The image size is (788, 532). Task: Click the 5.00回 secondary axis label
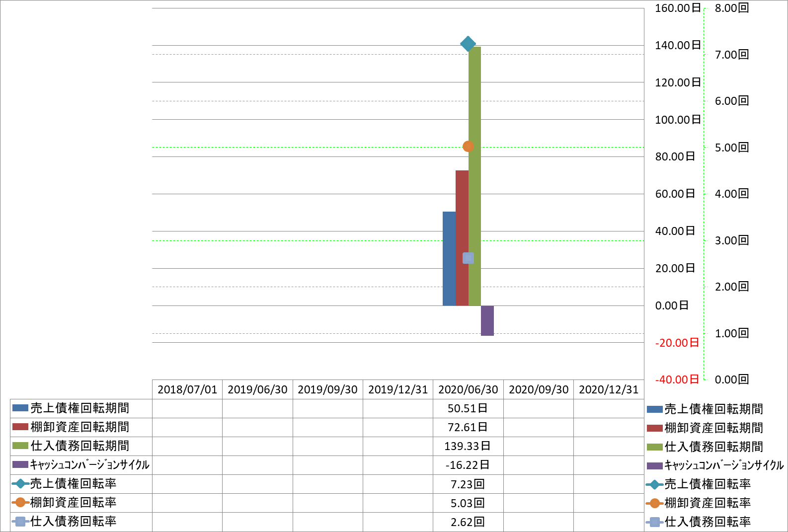click(x=732, y=148)
